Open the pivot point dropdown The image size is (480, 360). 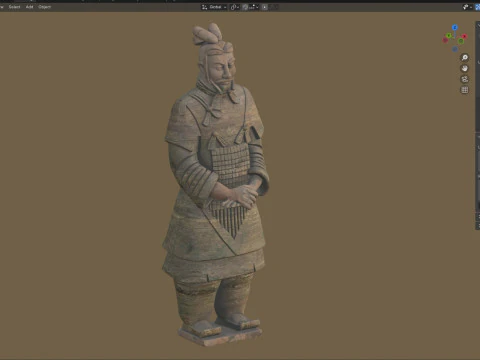click(x=235, y=7)
